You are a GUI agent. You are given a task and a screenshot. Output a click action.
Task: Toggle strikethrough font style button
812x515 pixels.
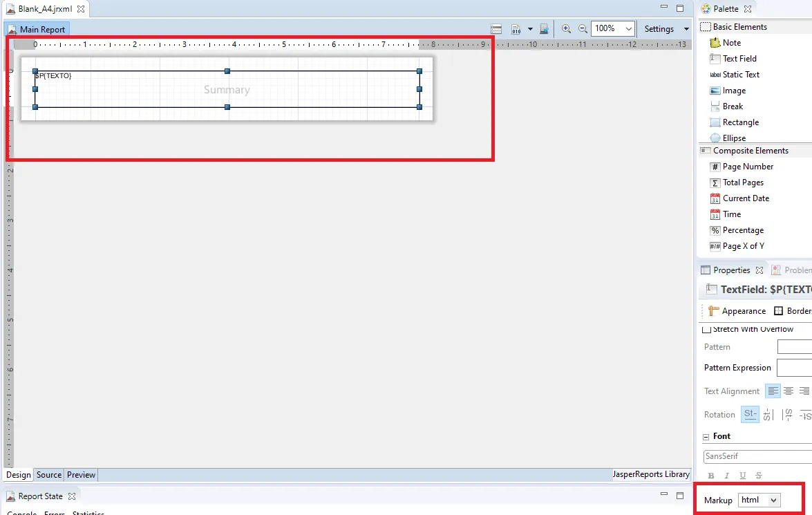(759, 476)
